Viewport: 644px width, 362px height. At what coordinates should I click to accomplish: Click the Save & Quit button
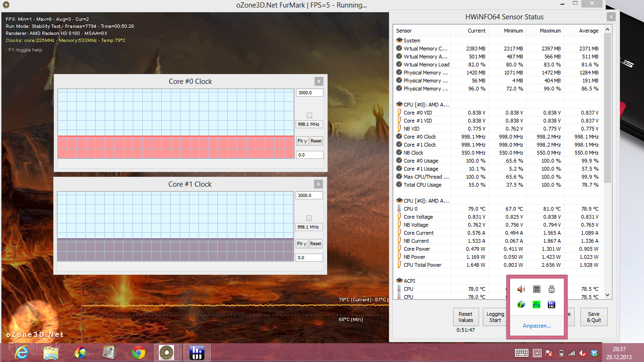(x=594, y=317)
